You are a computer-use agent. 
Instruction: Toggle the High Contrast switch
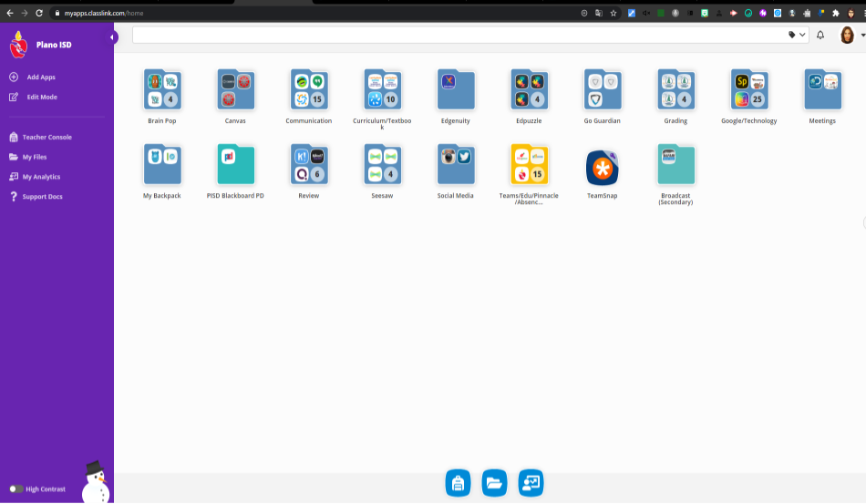pos(15,489)
